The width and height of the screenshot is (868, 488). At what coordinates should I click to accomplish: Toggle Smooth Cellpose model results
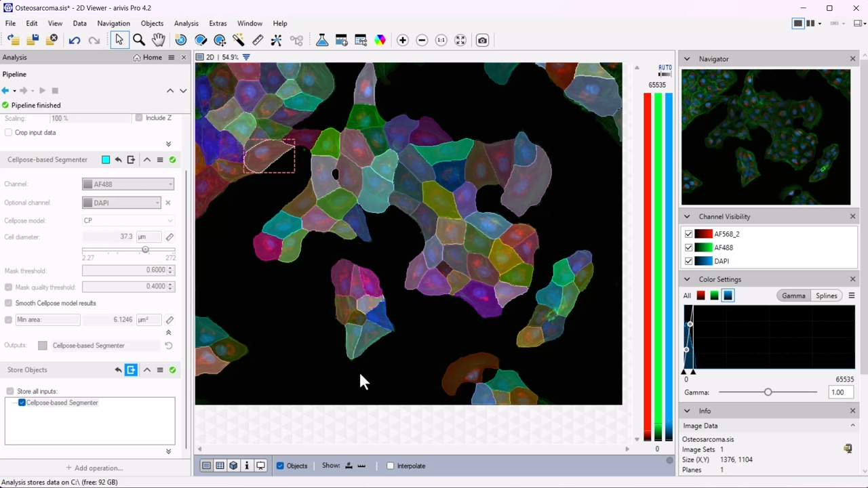coord(9,303)
